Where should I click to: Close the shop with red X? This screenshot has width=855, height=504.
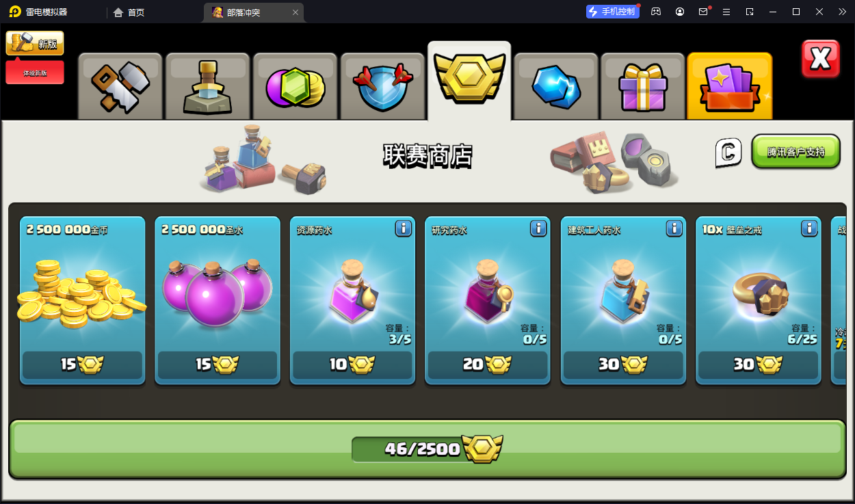[x=820, y=59]
